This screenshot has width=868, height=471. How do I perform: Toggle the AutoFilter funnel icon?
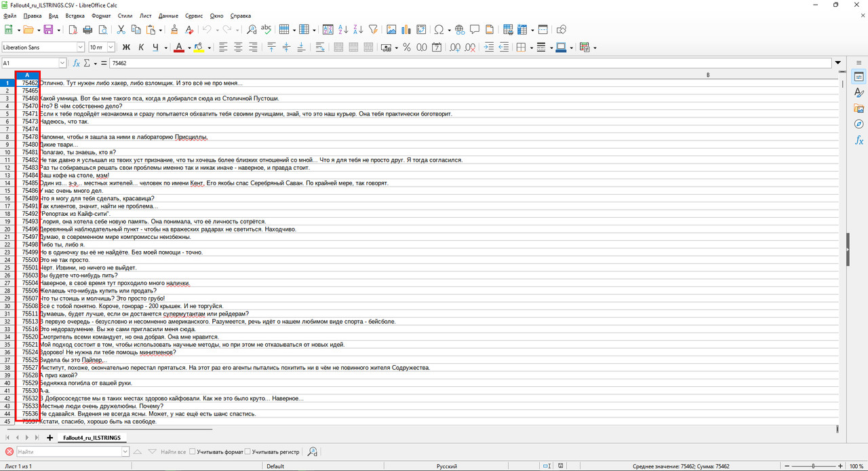tap(373, 30)
